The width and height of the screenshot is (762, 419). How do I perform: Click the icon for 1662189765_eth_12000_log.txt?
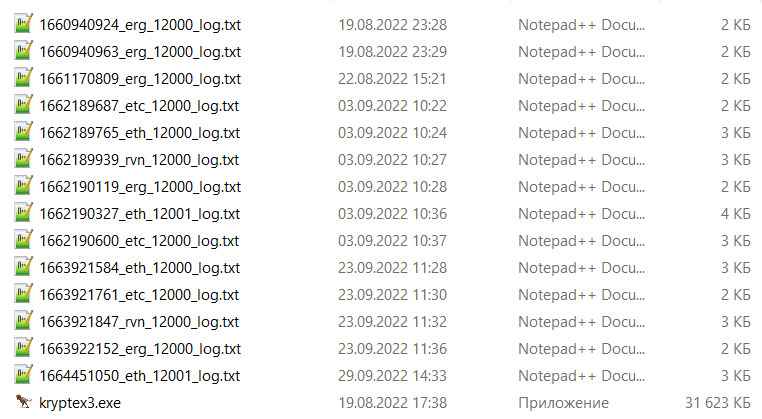tap(23, 132)
